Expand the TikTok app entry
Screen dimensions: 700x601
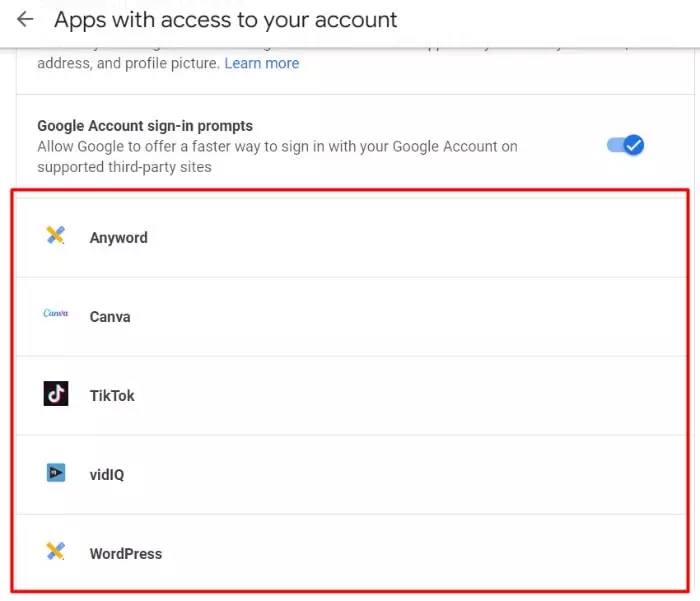351,396
